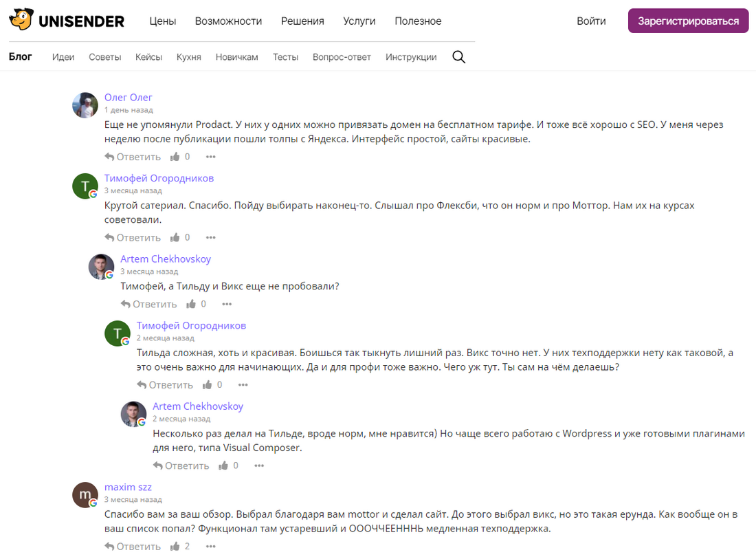
Task: Reply to Олег Олег's comment
Action: click(133, 157)
